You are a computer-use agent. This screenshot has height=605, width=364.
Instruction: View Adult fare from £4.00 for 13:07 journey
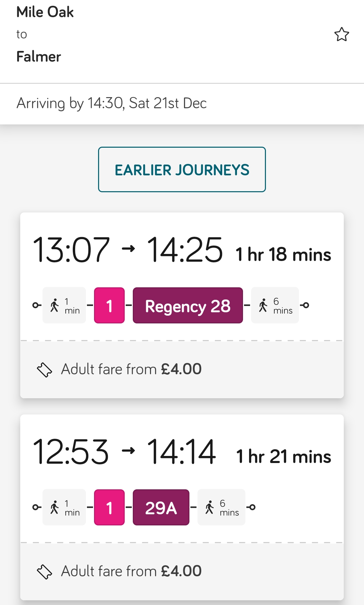point(131,369)
